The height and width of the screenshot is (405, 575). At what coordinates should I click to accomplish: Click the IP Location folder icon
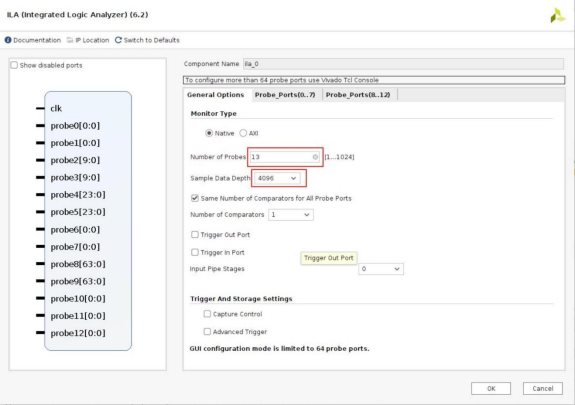click(70, 40)
